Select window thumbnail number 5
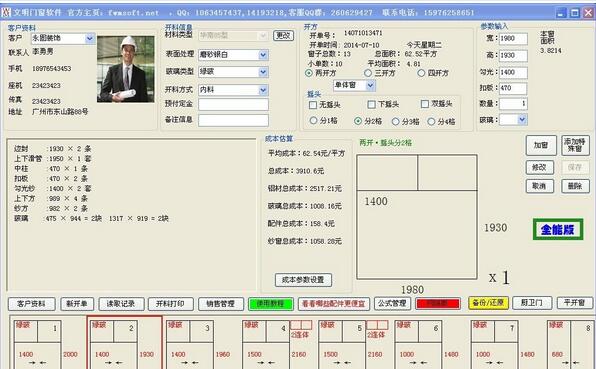The height and width of the screenshot is (369, 596). (x=342, y=344)
